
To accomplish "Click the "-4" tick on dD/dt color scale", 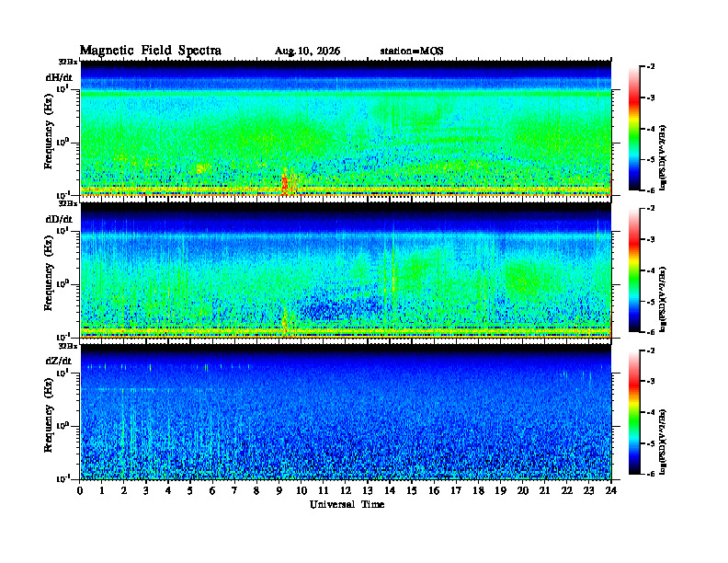I will click(651, 270).
